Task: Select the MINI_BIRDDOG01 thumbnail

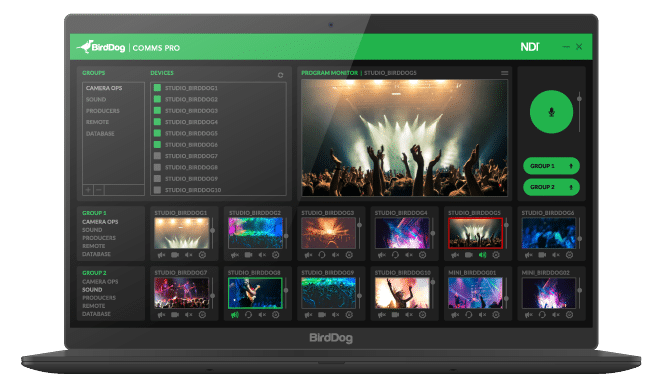Action: [475, 293]
